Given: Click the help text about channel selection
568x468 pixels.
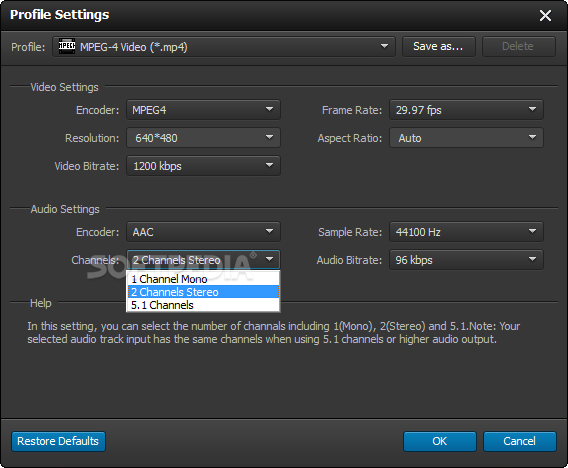Looking at the screenshot, I should click(x=273, y=333).
